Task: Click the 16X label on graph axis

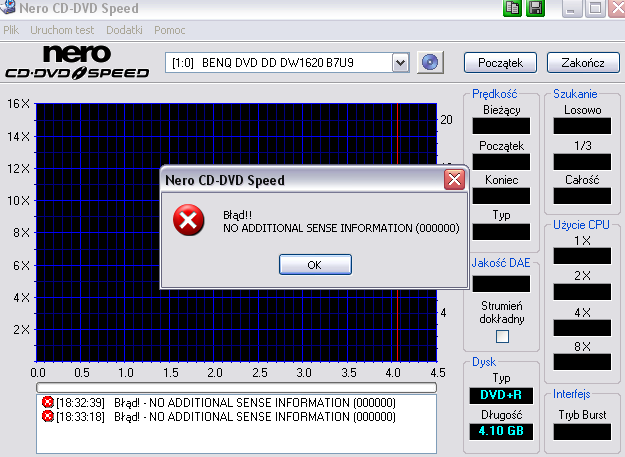Action: point(18,104)
